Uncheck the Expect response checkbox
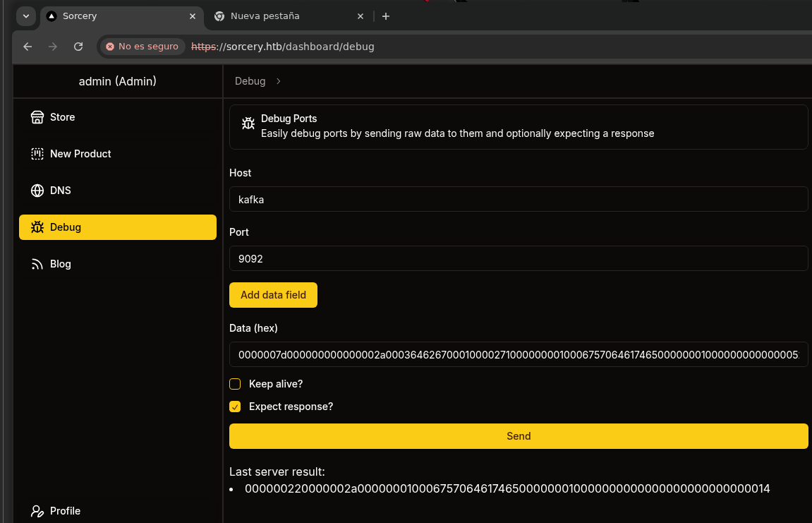This screenshot has width=812, height=523. (x=235, y=407)
